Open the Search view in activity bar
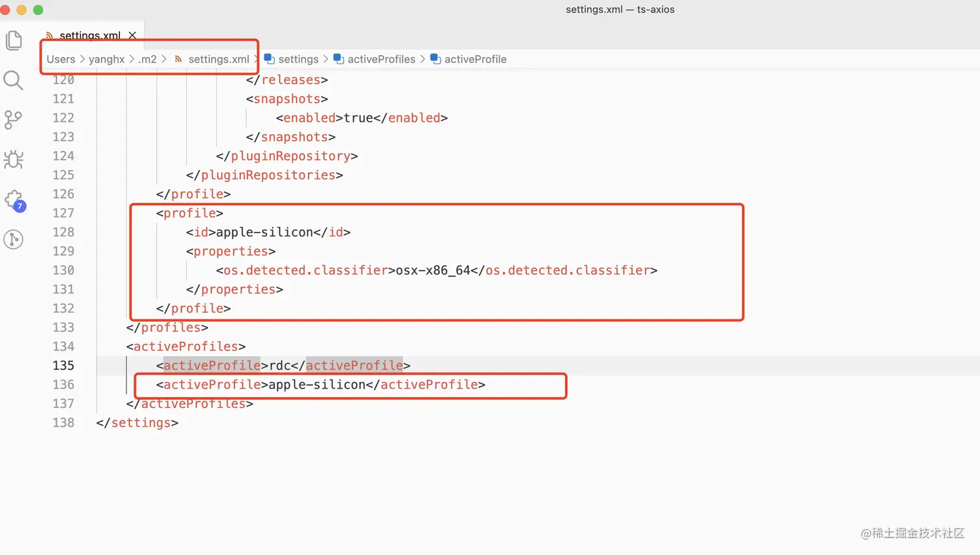The width and height of the screenshot is (980, 555). click(x=14, y=80)
